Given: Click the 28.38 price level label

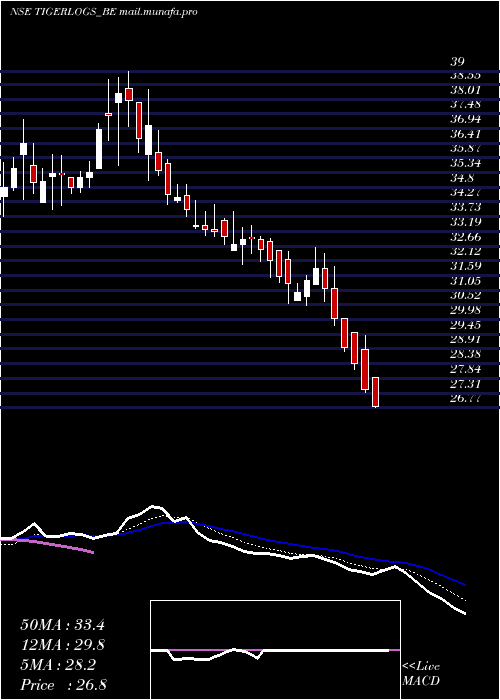Looking at the screenshot, I should point(465,354).
